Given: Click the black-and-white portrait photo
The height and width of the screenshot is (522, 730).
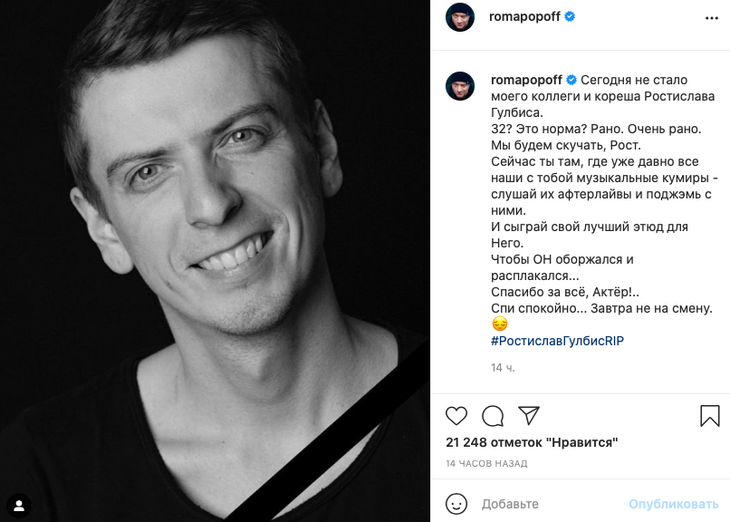Looking at the screenshot, I should click(x=215, y=260).
